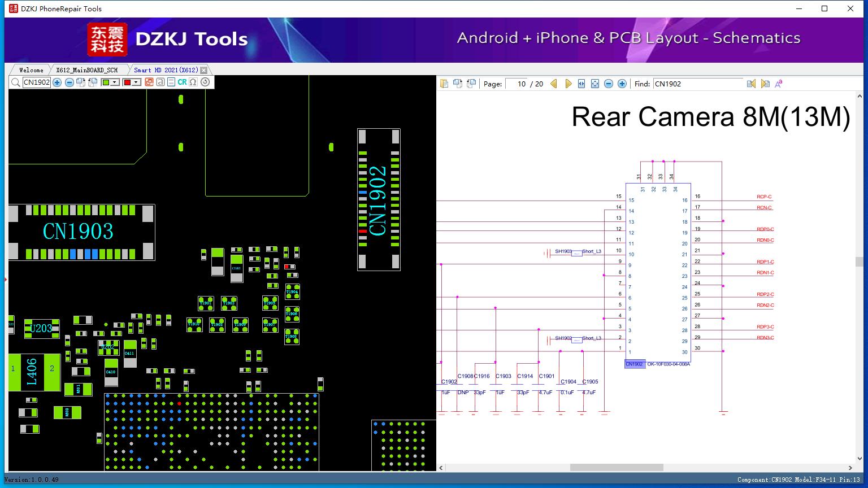Find next match in the schematic
This screenshot has width=868, height=488.
pos(765,84)
